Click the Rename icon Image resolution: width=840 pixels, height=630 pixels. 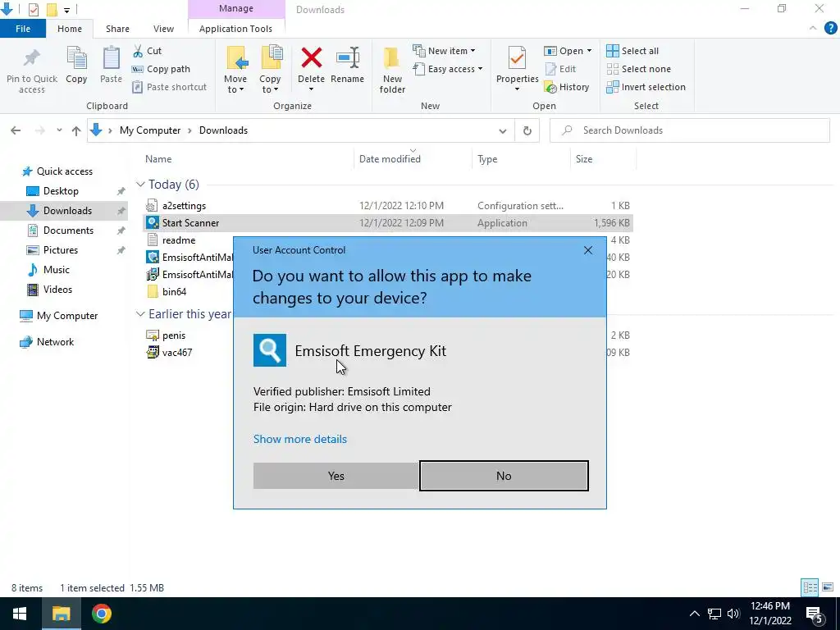[x=348, y=58]
